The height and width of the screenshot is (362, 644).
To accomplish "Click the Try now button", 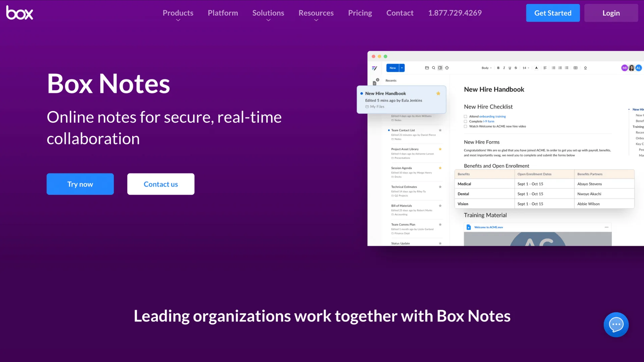I will pyautogui.click(x=80, y=184).
